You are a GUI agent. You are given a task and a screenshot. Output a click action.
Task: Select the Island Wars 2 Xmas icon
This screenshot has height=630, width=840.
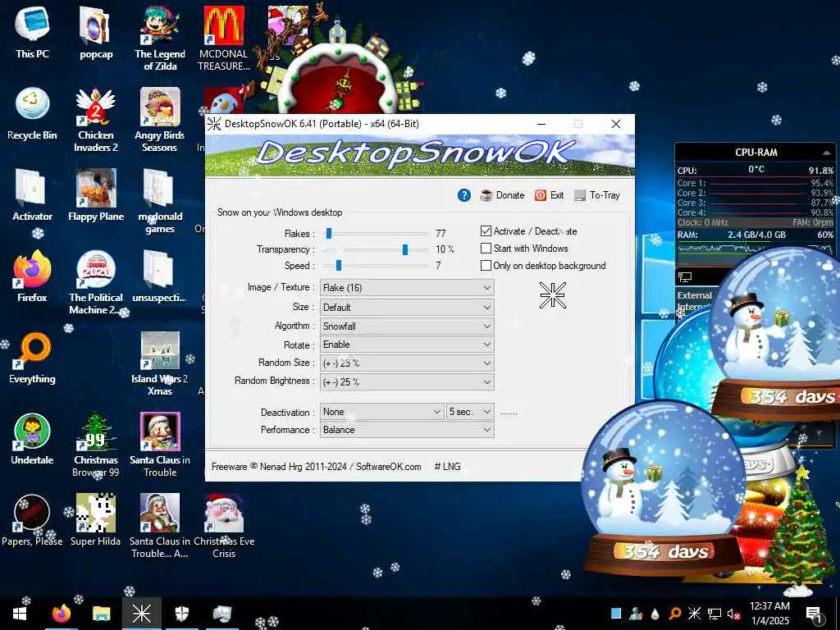(x=160, y=364)
